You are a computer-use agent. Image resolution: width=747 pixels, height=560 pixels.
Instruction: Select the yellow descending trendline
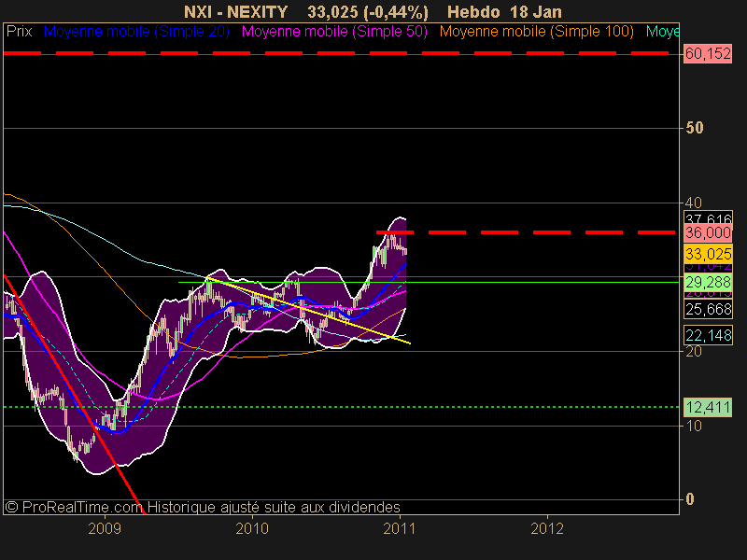[x=309, y=311]
